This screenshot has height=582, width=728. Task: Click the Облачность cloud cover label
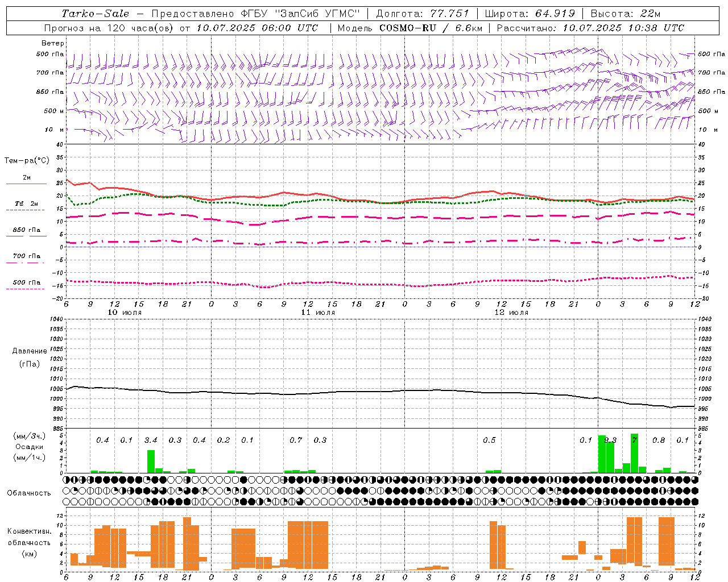[x=29, y=493]
